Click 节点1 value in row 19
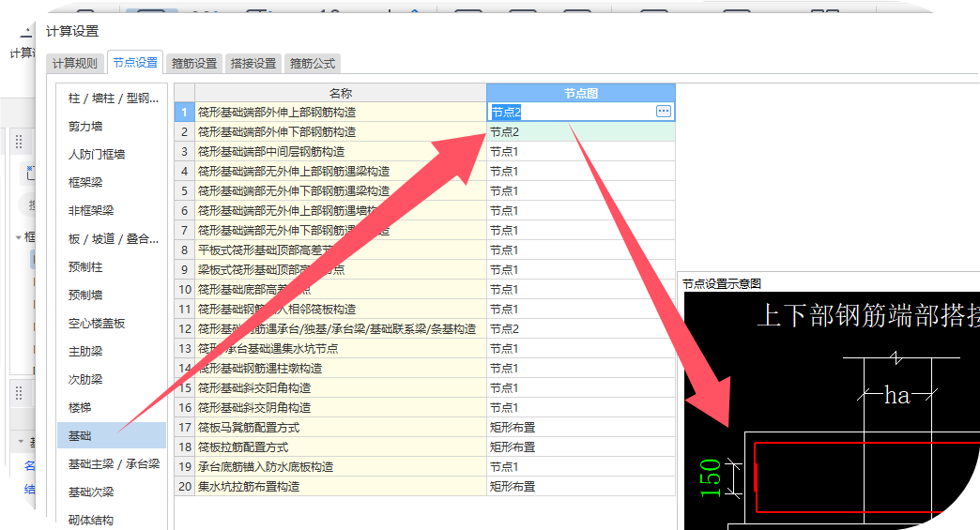 point(581,467)
